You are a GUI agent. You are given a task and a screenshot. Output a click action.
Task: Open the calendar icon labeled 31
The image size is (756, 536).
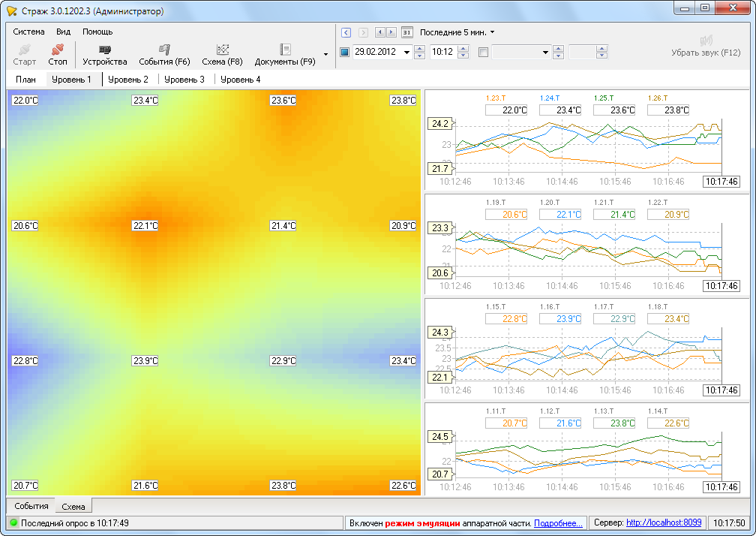click(407, 32)
